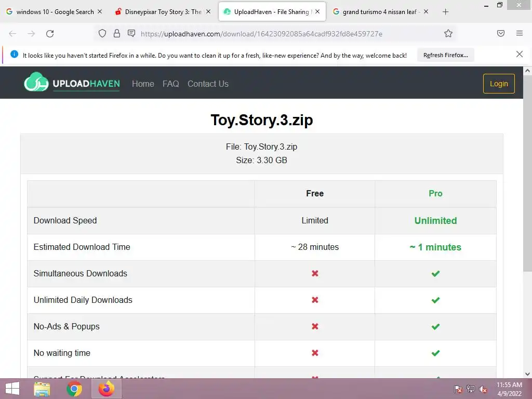Click the No-Ads & Popups label
This screenshot has width=532, height=399.
coord(66,326)
